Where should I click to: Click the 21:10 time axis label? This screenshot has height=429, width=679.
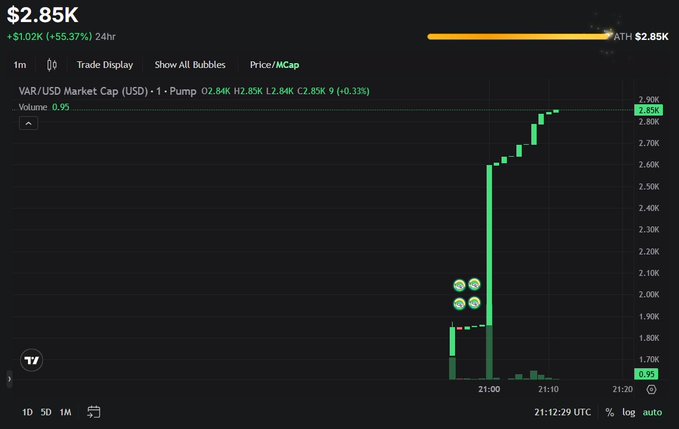pyautogui.click(x=548, y=389)
